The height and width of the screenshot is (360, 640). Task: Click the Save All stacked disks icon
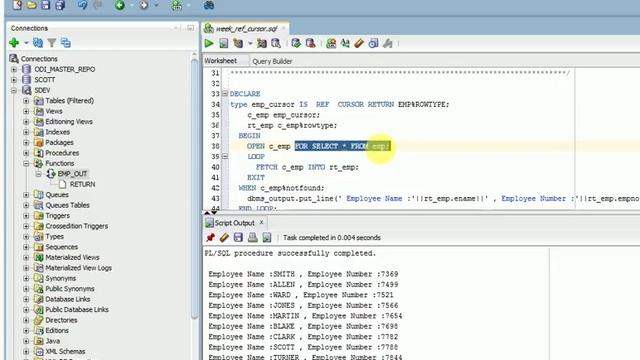pos(60,5)
